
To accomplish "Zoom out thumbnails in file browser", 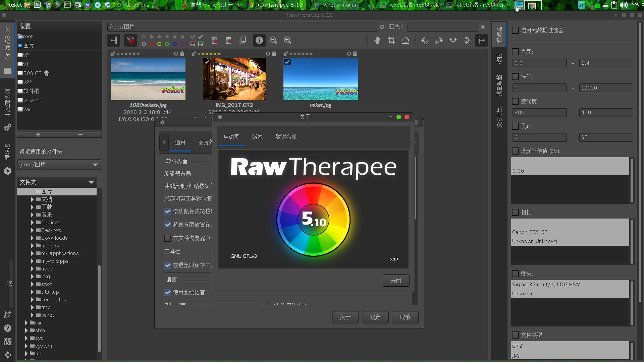I will (x=273, y=41).
